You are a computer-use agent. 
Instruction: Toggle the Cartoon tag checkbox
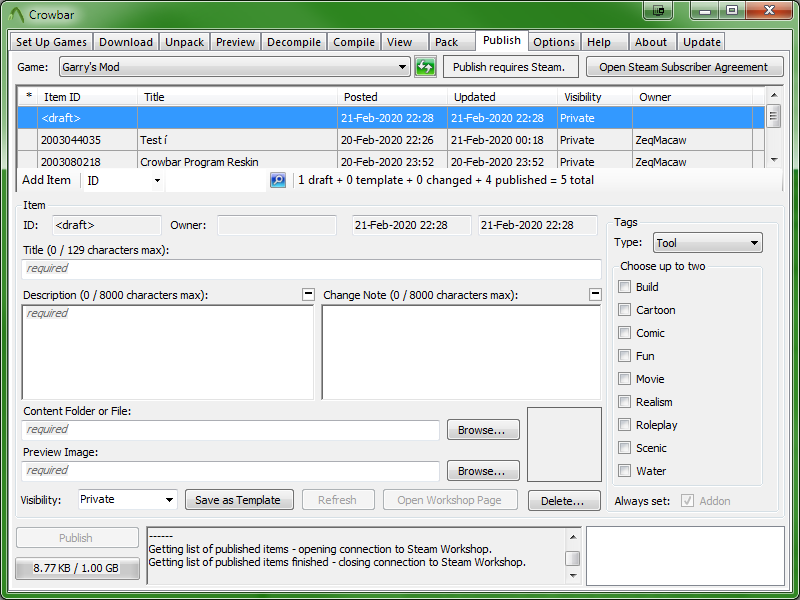[x=624, y=310]
